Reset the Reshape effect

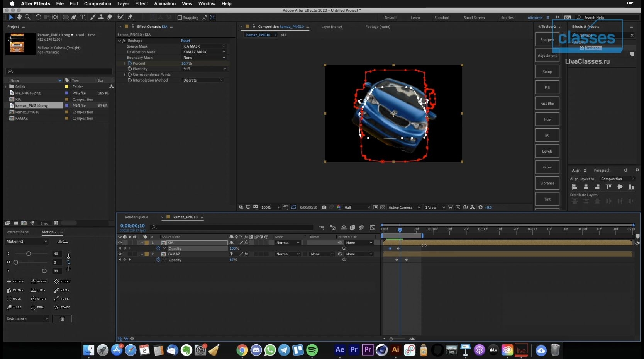185,41
